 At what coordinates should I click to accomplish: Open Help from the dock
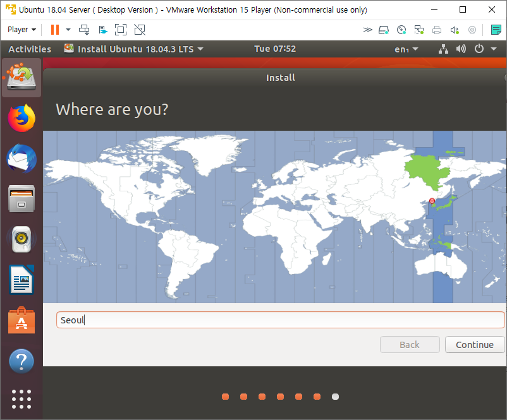[21, 361]
